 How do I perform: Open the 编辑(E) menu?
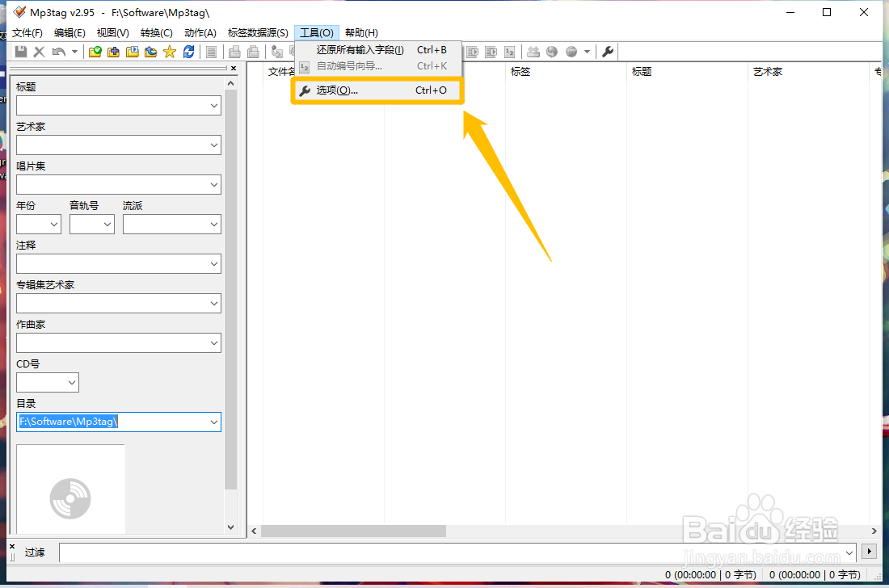click(70, 33)
